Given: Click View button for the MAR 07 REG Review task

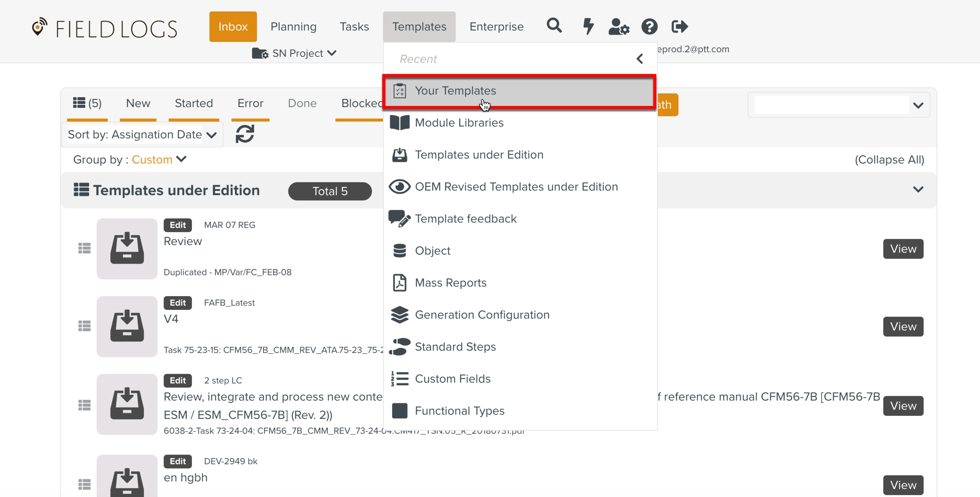Looking at the screenshot, I should click(x=903, y=249).
